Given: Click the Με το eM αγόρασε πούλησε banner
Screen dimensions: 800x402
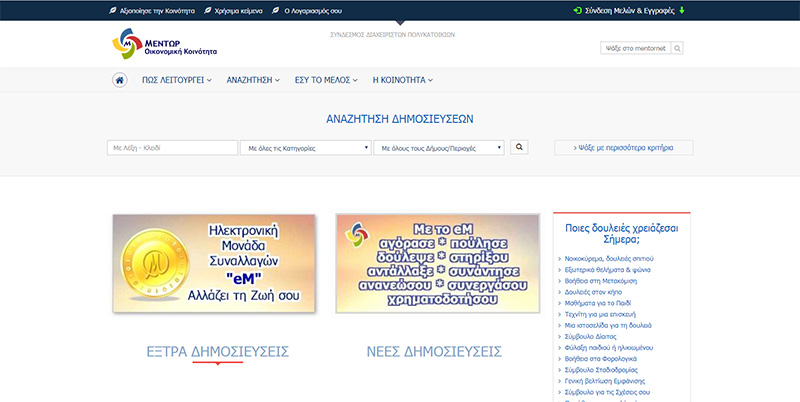Looking at the screenshot, I should pos(438,263).
